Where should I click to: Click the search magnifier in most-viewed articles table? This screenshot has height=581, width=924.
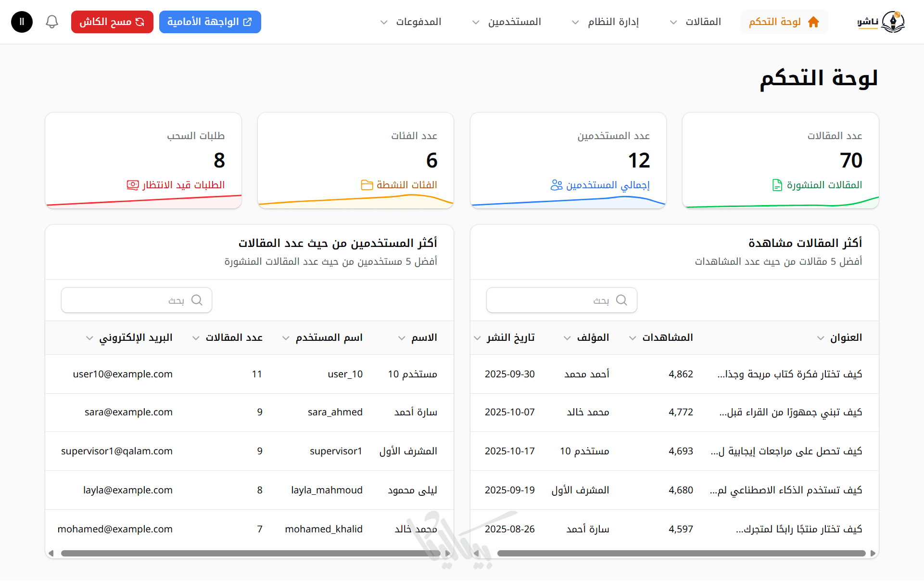click(x=621, y=300)
